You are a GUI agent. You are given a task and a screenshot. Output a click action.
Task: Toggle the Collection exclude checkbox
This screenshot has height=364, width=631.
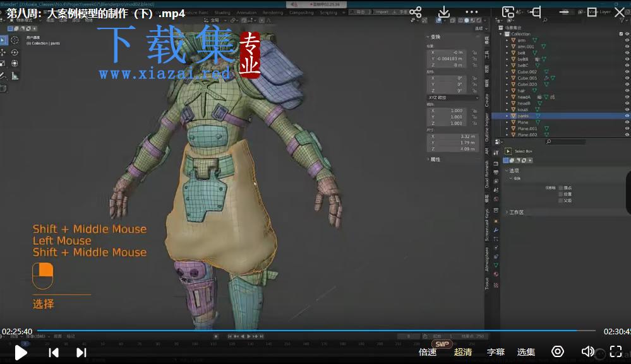coord(622,33)
